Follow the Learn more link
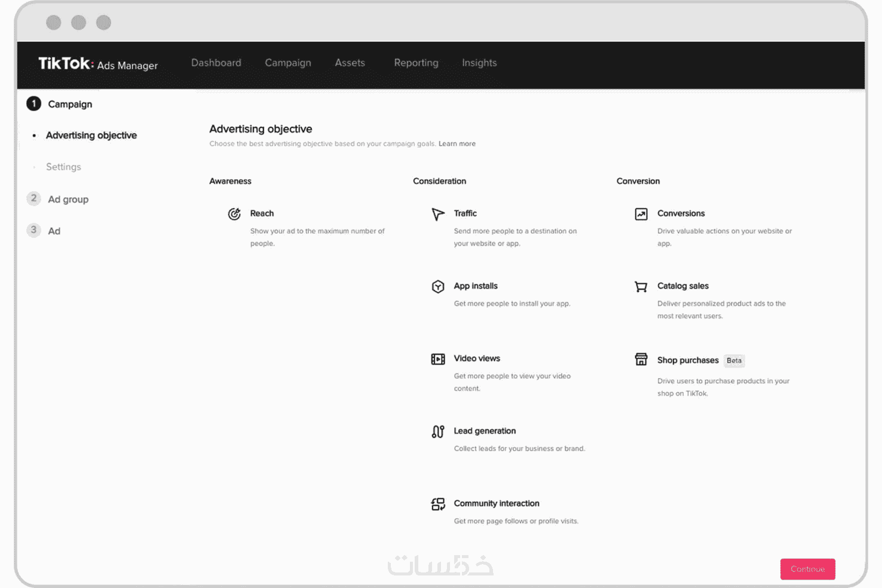The width and height of the screenshot is (882, 588). pos(457,143)
